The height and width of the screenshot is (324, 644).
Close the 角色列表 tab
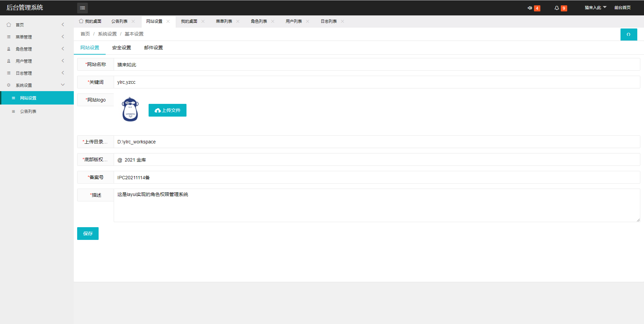[273, 21]
